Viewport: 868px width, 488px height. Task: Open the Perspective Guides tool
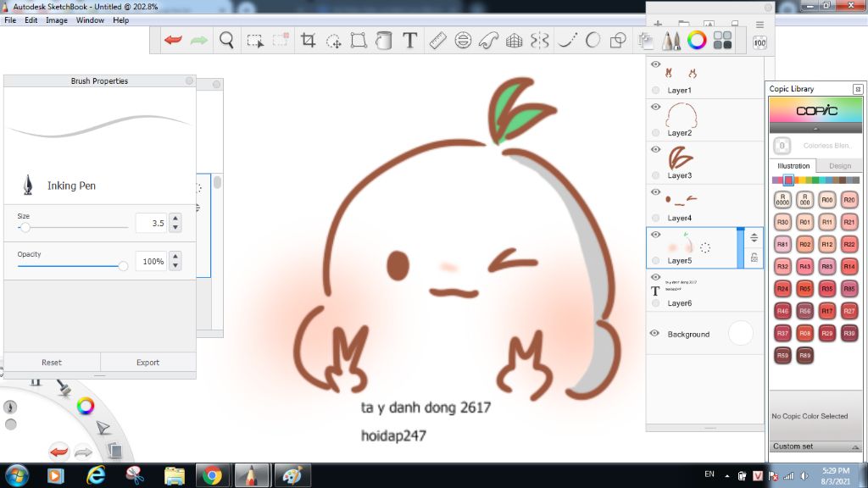[x=515, y=41]
